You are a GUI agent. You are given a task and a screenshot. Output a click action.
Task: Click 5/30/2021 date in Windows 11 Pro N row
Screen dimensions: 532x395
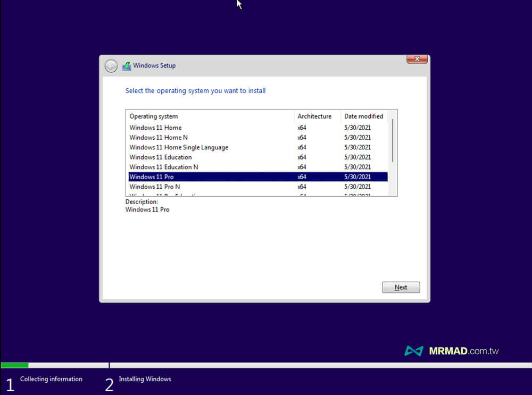(x=358, y=187)
